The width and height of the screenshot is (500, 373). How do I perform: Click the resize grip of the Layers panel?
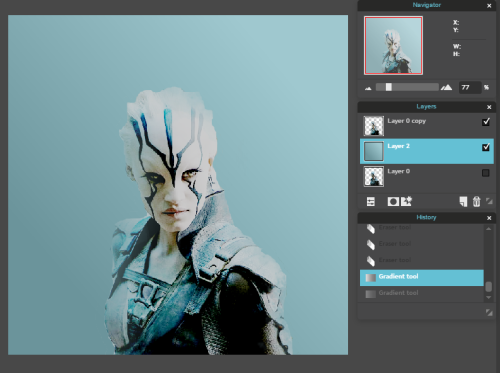(489, 201)
